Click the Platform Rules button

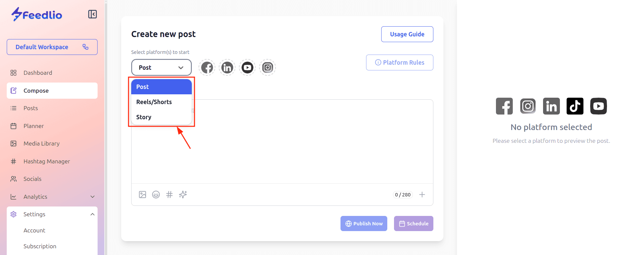click(x=400, y=63)
